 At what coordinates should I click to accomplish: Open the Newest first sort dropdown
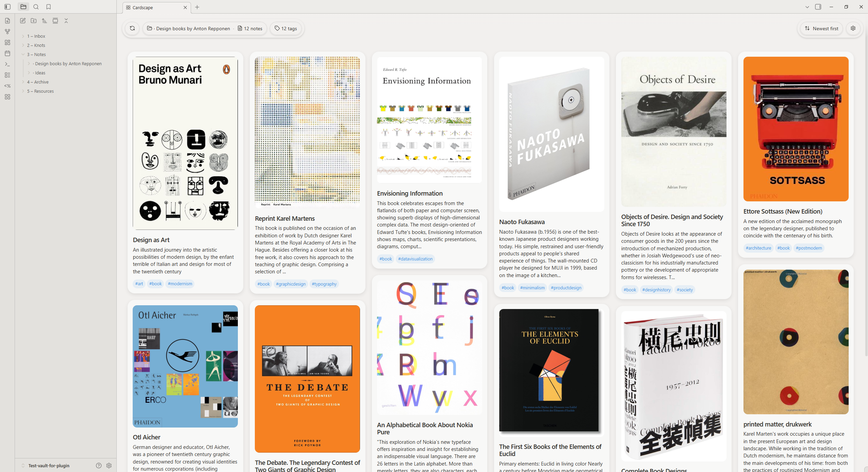click(821, 29)
